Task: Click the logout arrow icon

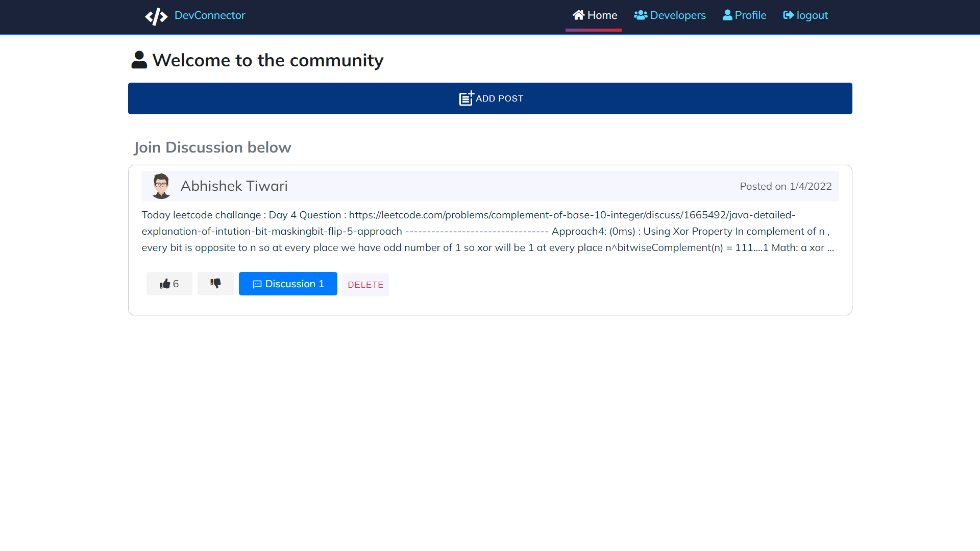Action: pos(788,15)
